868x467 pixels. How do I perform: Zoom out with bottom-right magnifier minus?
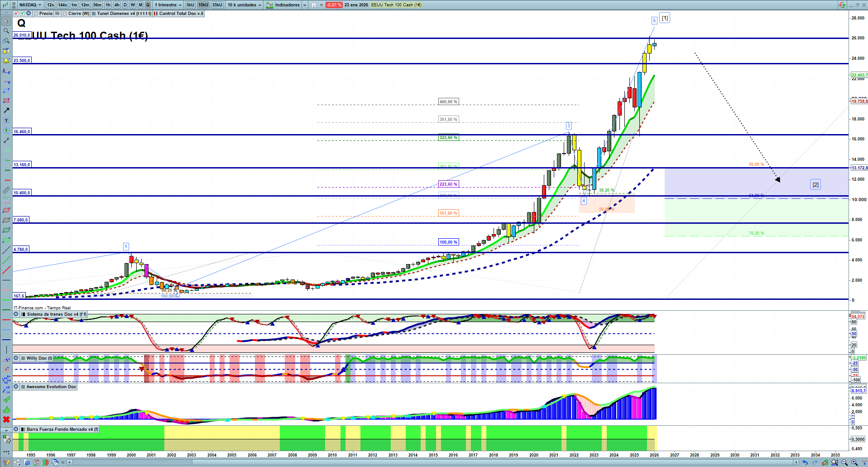pyautogui.click(x=844, y=462)
